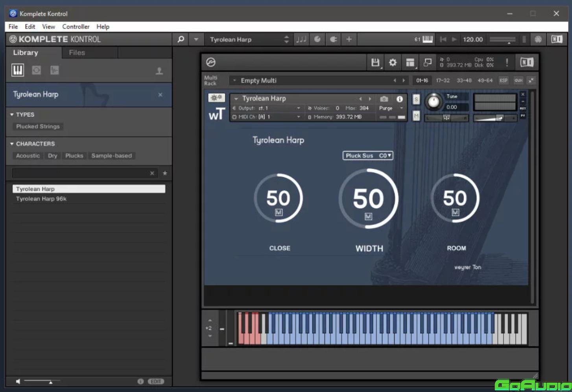Click the NI logo in Komplete Kontrol header
Screen dimensions: 572x392
(557, 39)
